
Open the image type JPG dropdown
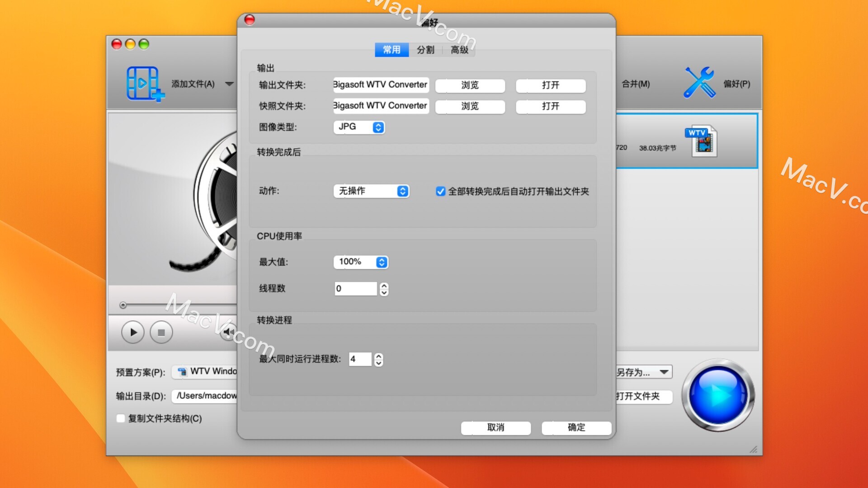359,127
